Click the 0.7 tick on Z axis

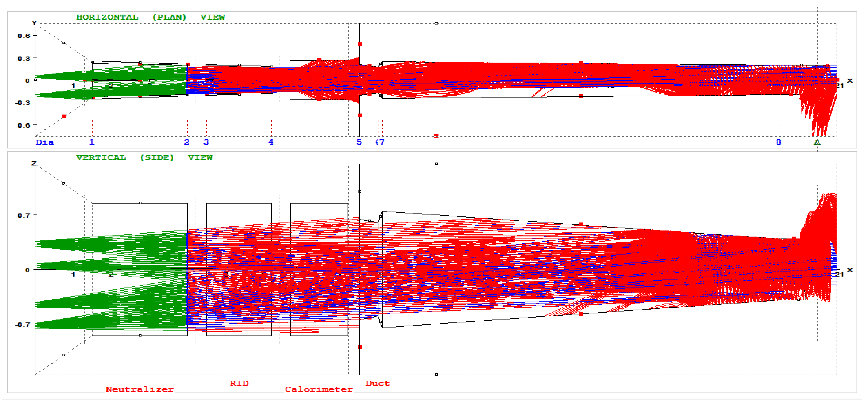pyautogui.click(x=24, y=215)
